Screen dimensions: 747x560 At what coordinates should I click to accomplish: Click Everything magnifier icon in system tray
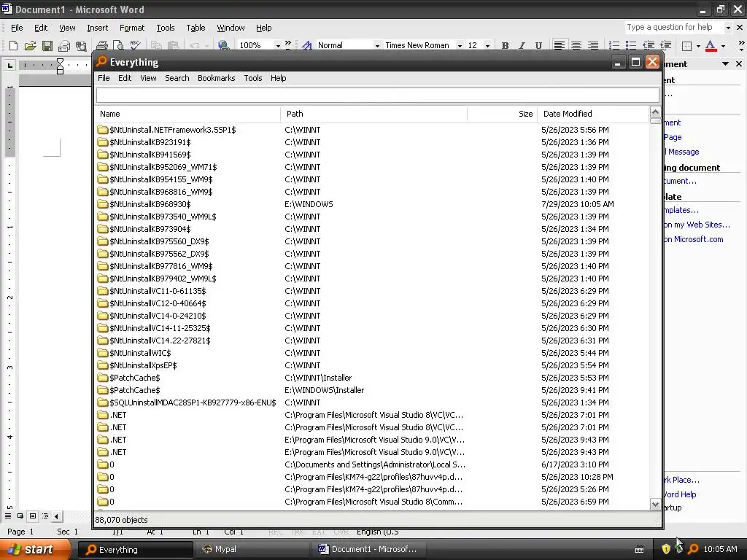[693, 549]
